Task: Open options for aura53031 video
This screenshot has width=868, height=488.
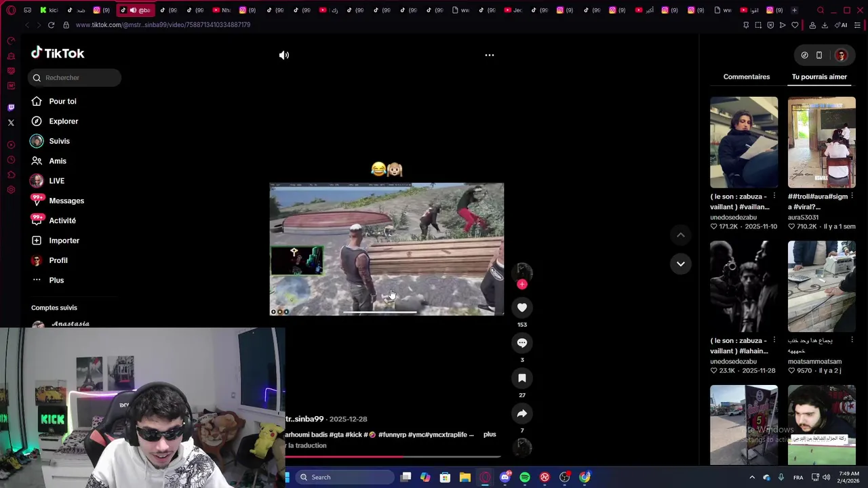Action: [852, 197]
